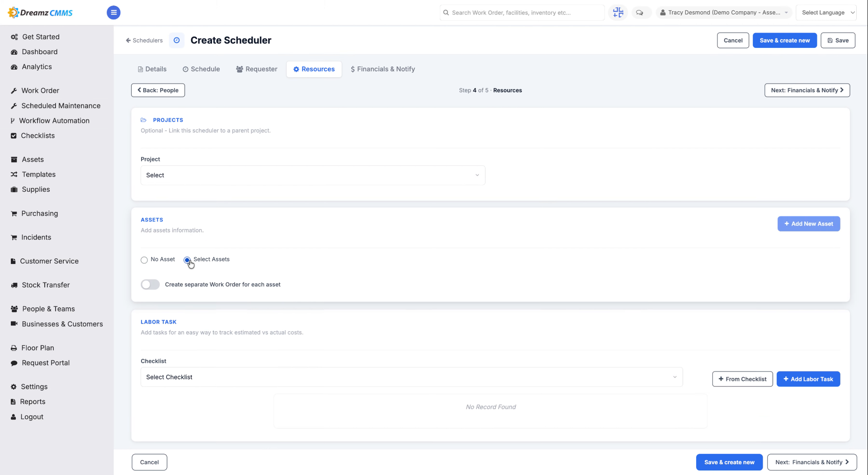Image resolution: width=868 pixels, height=475 pixels.
Task: Click the Add Labor Task button
Action: pyautogui.click(x=808, y=379)
